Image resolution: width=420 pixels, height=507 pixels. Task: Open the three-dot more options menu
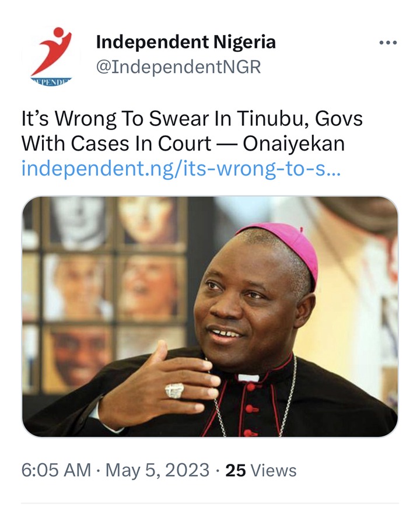coord(388,43)
